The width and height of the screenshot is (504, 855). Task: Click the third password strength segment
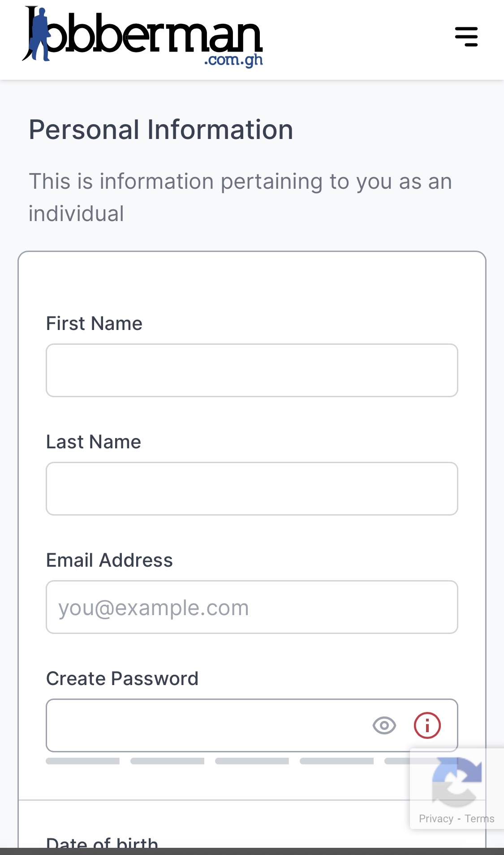tap(252, 761)
